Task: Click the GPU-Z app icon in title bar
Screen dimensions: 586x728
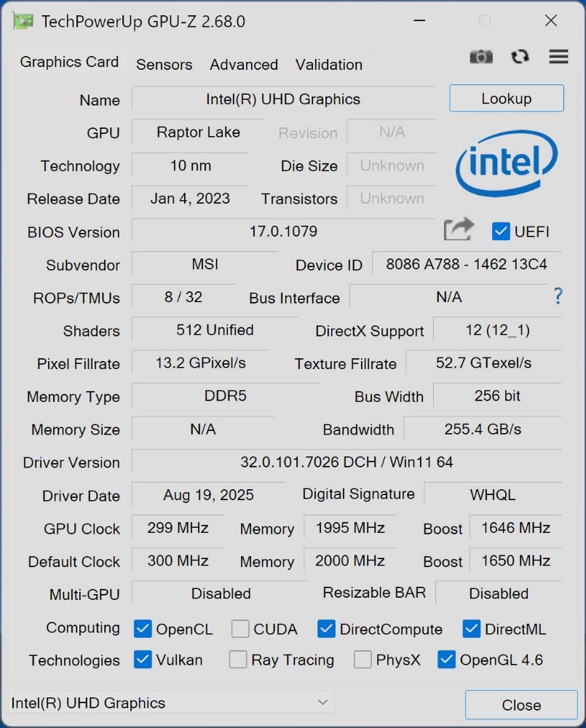Action: coord(23,21)
